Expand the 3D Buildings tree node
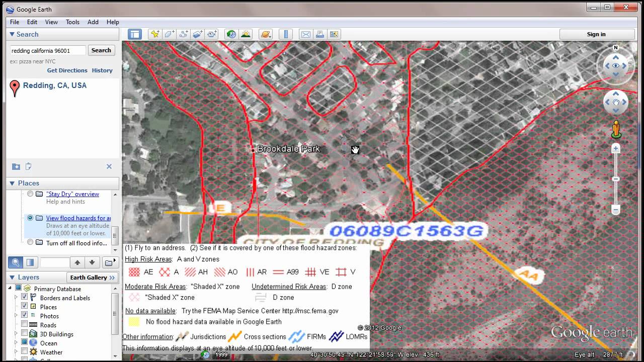The image size is (644, 362). coord(16,334)
